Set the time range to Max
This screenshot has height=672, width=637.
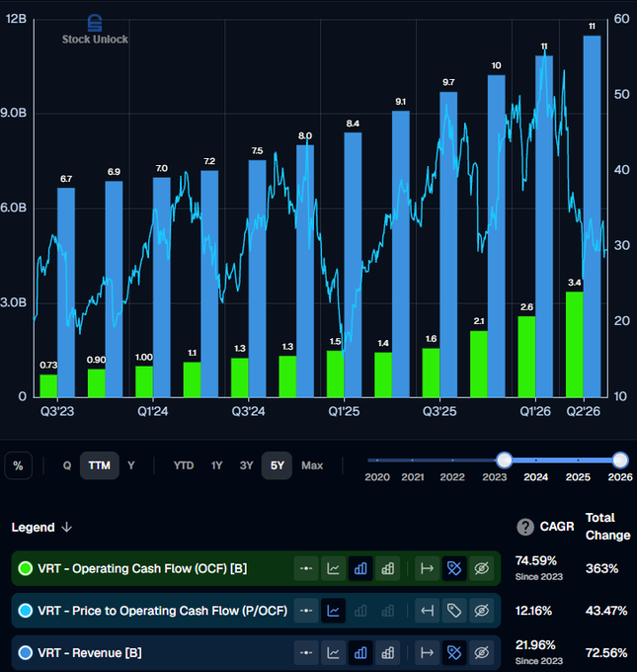[312, 465]
